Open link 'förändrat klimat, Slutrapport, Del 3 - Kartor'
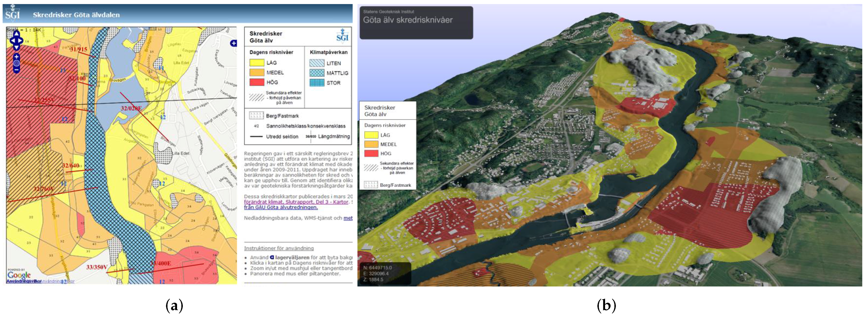868x318 pixels. 296,202
